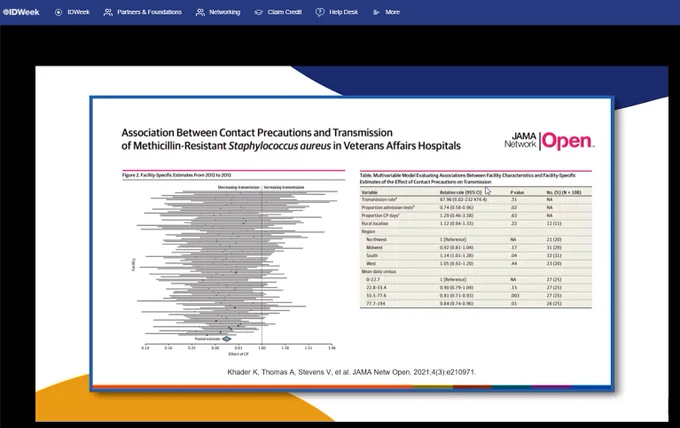Click the 'P value' column header
680x428 pixels.
517,192
